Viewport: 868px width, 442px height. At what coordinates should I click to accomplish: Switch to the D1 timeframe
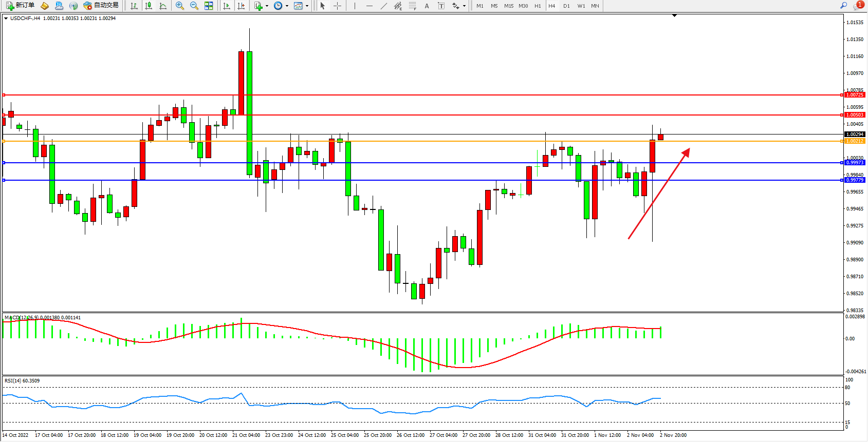[566, 6]
